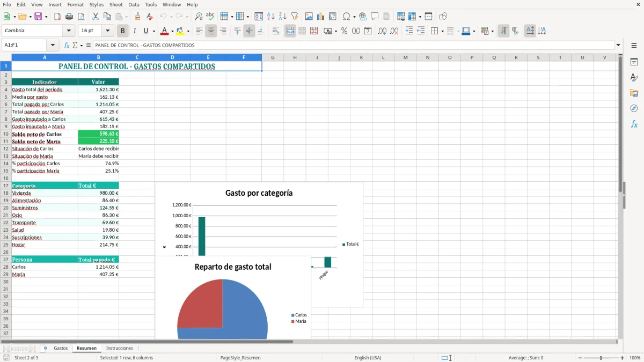Toggle Merge and Center Cells
Image resolution: width=644 pixels, height=362 pixels.
(290, 31)
